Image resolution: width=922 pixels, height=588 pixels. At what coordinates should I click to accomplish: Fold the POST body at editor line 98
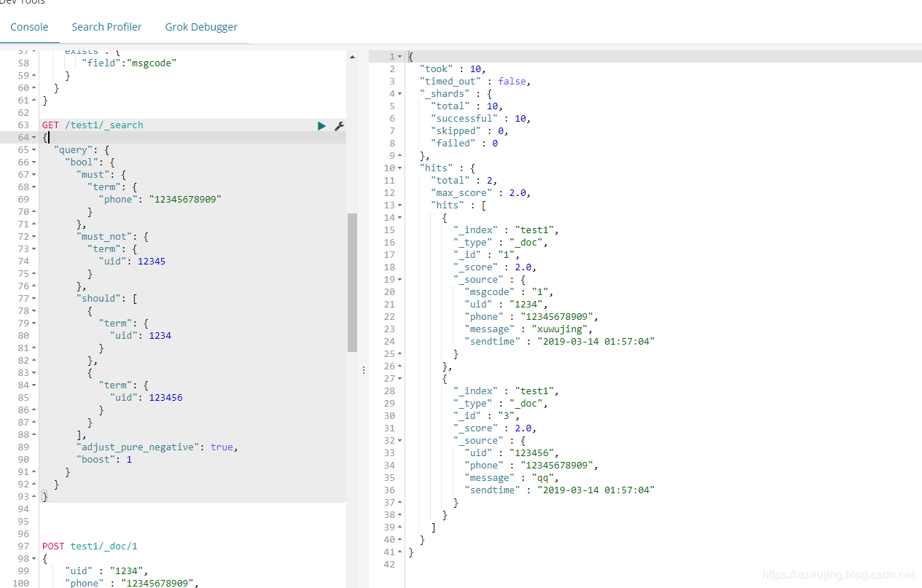coord(34,559)
